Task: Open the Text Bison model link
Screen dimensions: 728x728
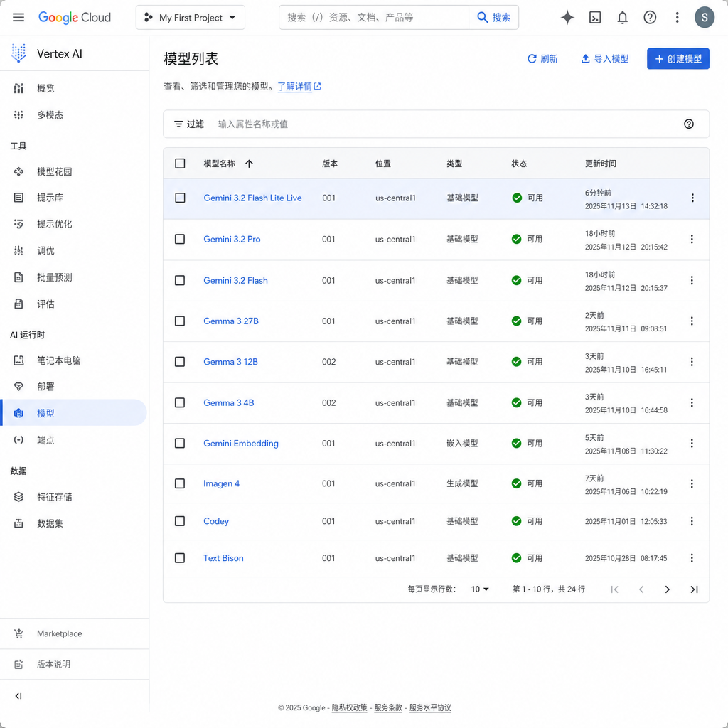Action: click(223, 558)
